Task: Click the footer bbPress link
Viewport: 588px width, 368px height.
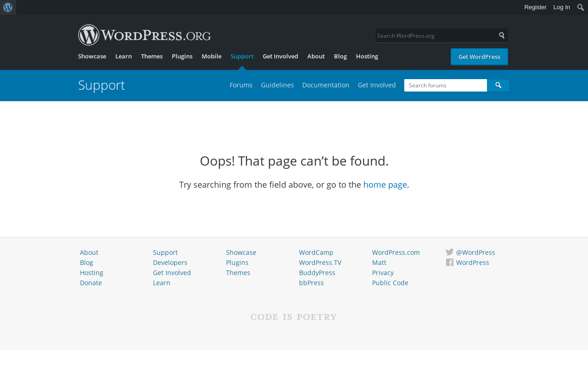Action: (311, 283)
